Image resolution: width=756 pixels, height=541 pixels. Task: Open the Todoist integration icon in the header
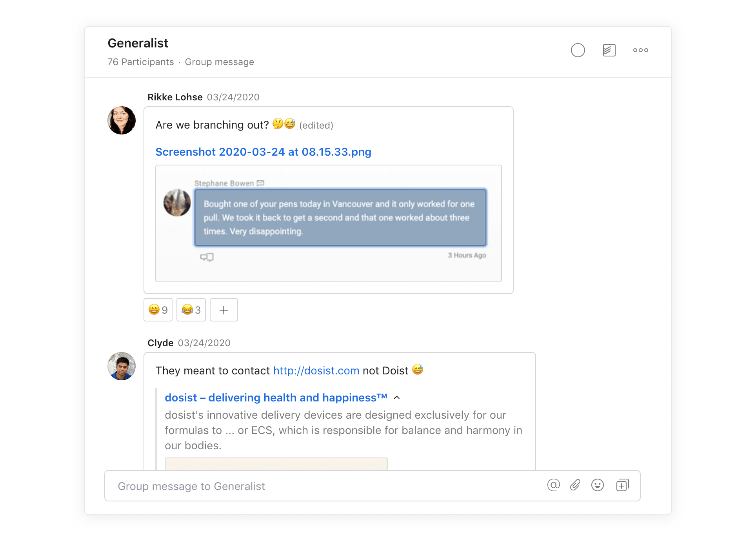tap(609, 50)
